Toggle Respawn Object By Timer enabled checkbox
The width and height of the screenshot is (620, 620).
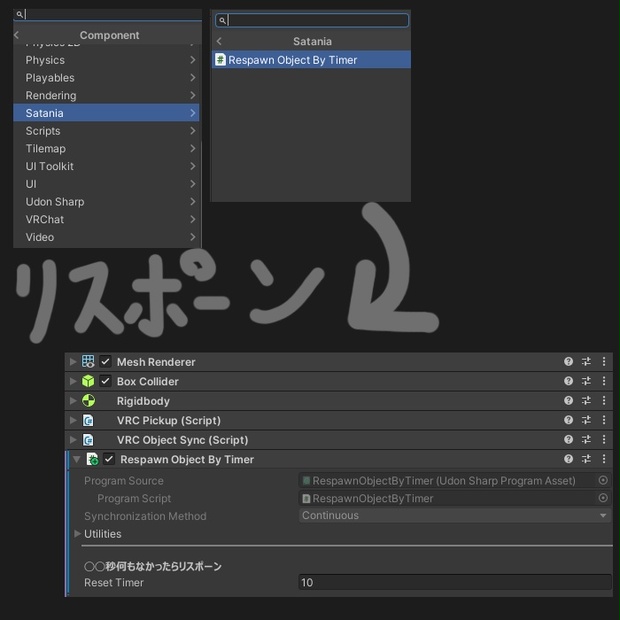tap(109, 459)
